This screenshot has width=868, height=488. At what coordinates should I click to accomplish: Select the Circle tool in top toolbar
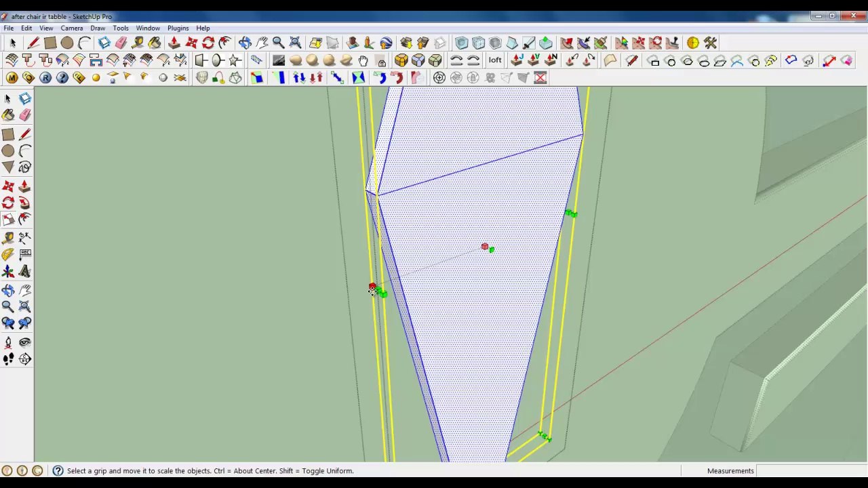click(67, 43)
